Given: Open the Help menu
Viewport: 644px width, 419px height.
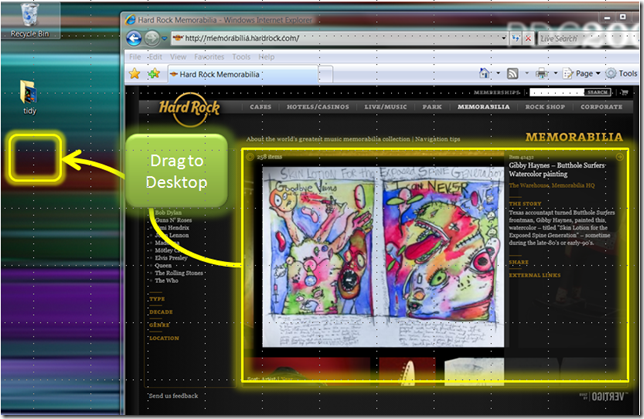Looking at the screenshot, I should coord(266,57).
